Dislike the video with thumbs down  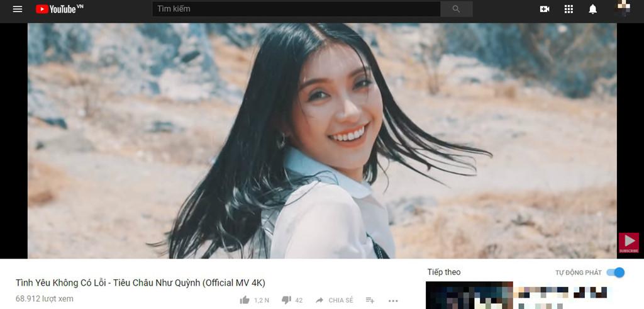coord(286,300)
